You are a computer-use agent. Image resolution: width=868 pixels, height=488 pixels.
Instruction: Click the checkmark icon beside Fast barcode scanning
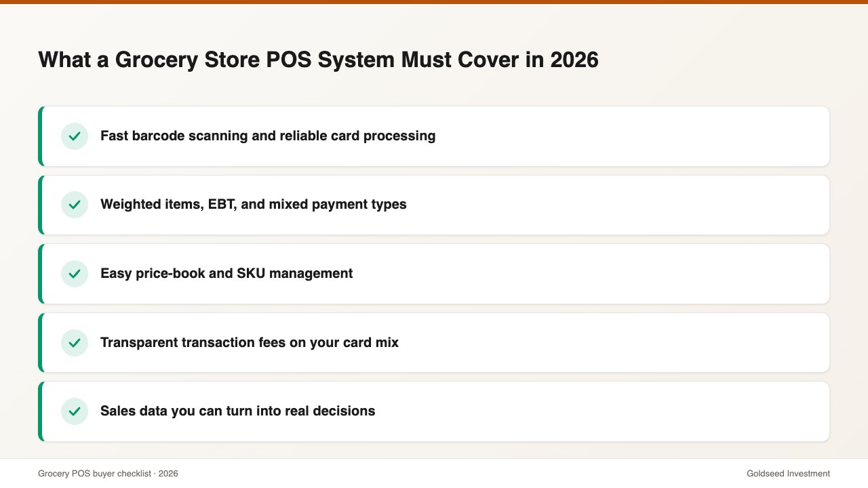75,136
